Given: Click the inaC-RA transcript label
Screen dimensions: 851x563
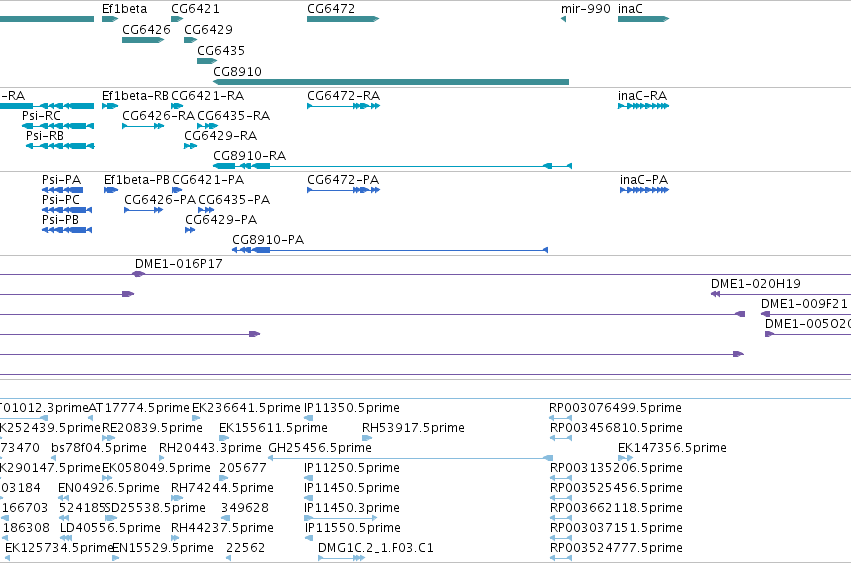Looking at the screenshot, I should coord(643,96).
